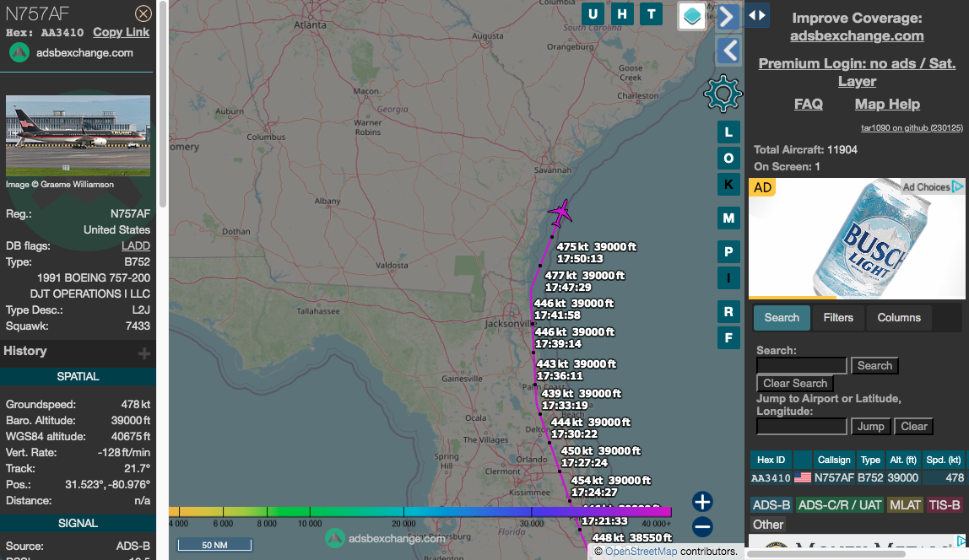
Task: Toggle the M map button
Action: [728, 218]
